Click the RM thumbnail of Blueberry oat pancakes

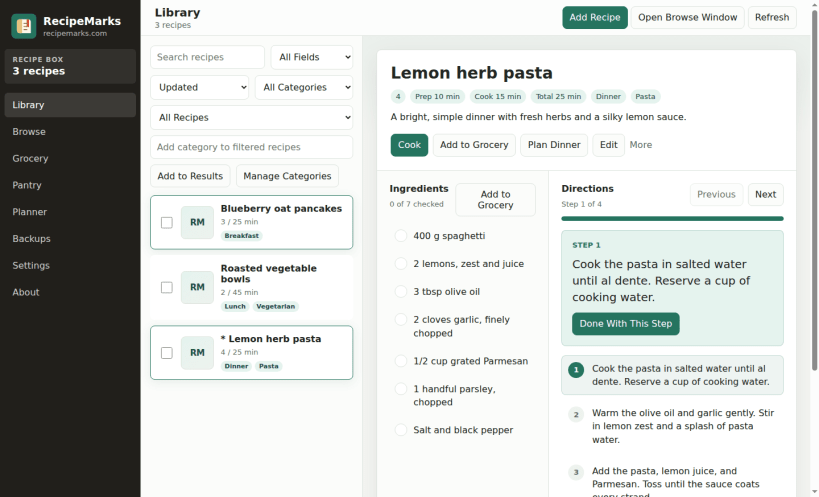tap(197, 222)
